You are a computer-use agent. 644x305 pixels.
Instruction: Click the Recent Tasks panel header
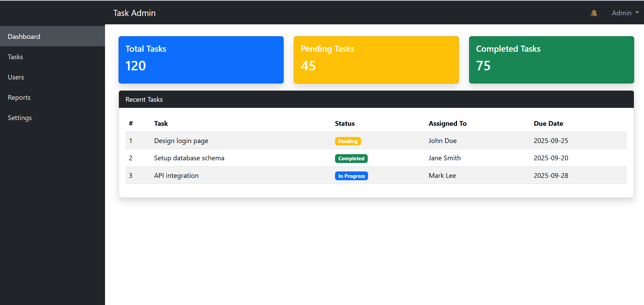tap(376, 99)
